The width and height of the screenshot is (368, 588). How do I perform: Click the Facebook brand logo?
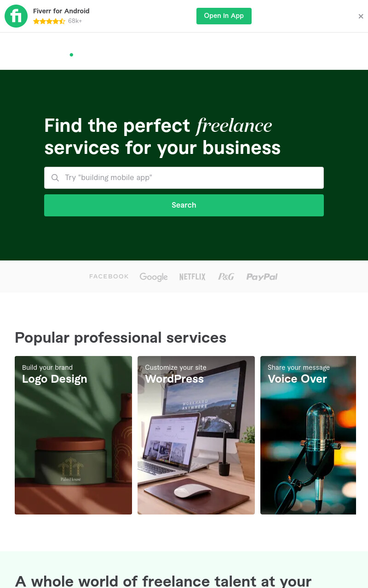tap(109, 277)
